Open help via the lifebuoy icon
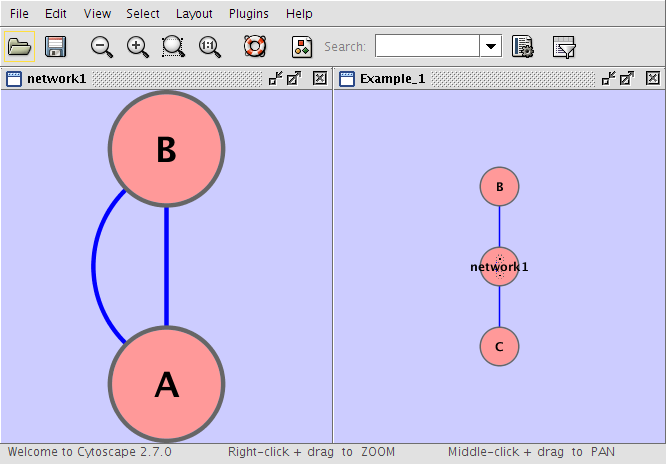The height and width of the screenshot is (464, 666). tap(255, 46)
